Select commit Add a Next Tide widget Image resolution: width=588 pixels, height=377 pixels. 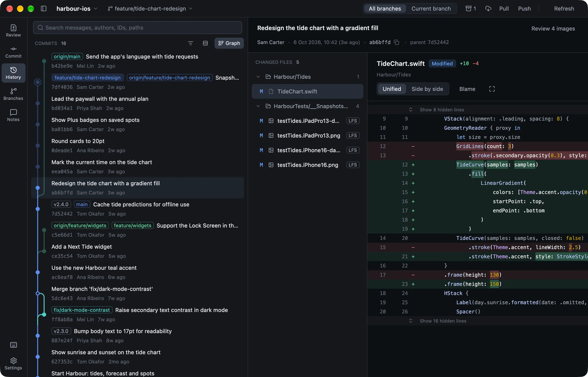[138, 251]
